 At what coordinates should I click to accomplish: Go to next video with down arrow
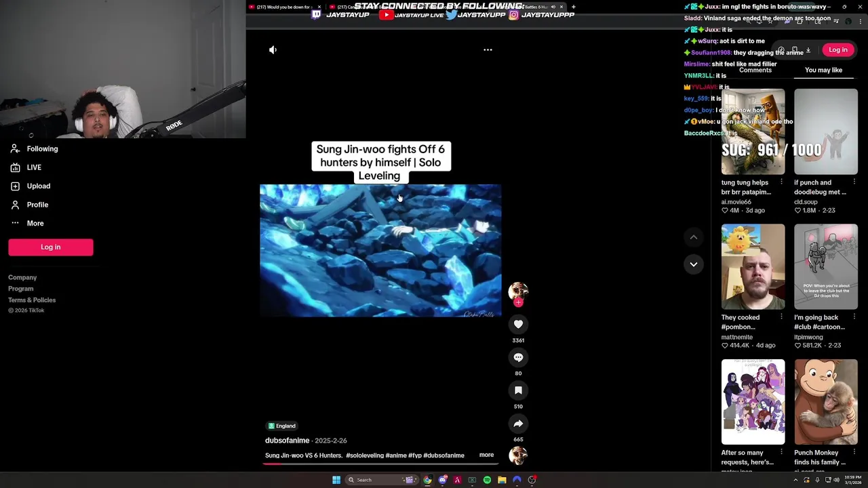[x=693, y=264]
